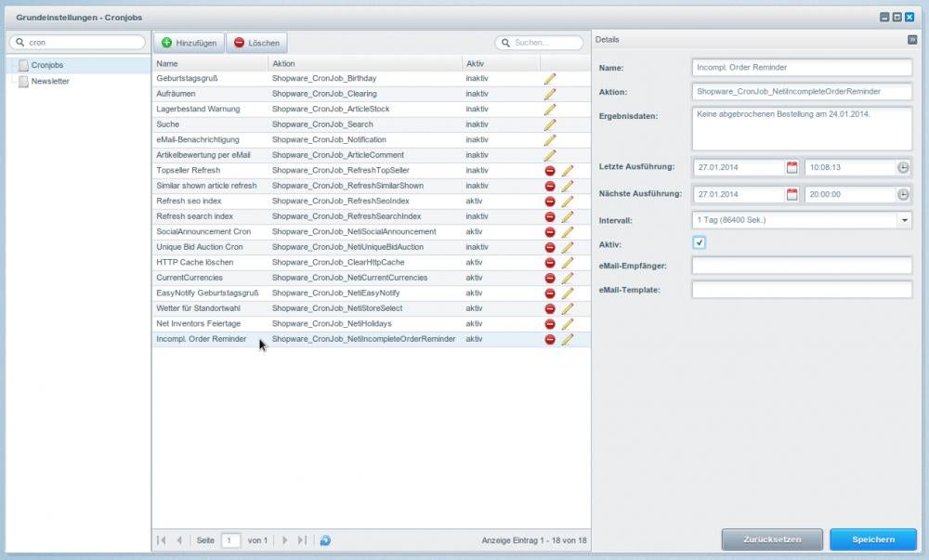Delete EasyNotify Geburtstagsgruß cronjob

point(550,293)
